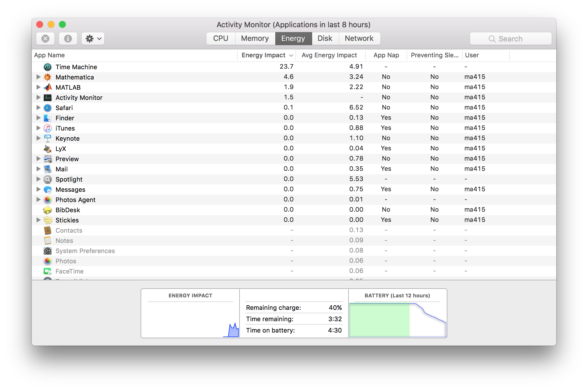Select the System Preferences icon
Viewport: 588px width, 391px height.
coord(48,251)
